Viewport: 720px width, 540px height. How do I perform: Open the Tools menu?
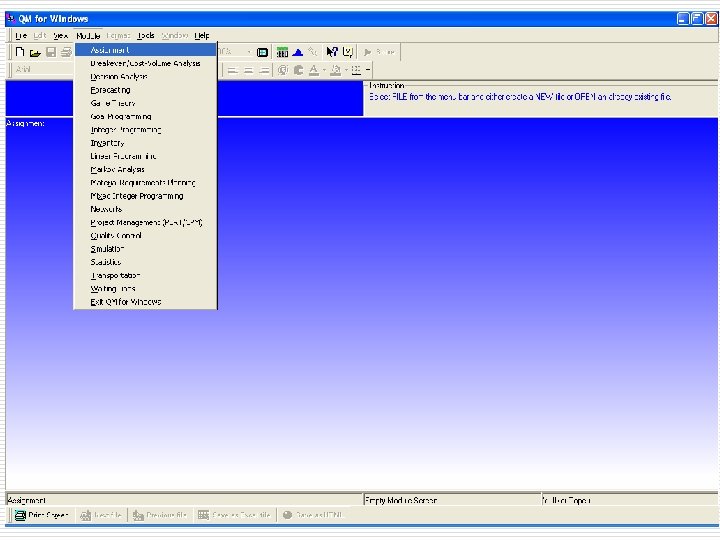point(146,36)
